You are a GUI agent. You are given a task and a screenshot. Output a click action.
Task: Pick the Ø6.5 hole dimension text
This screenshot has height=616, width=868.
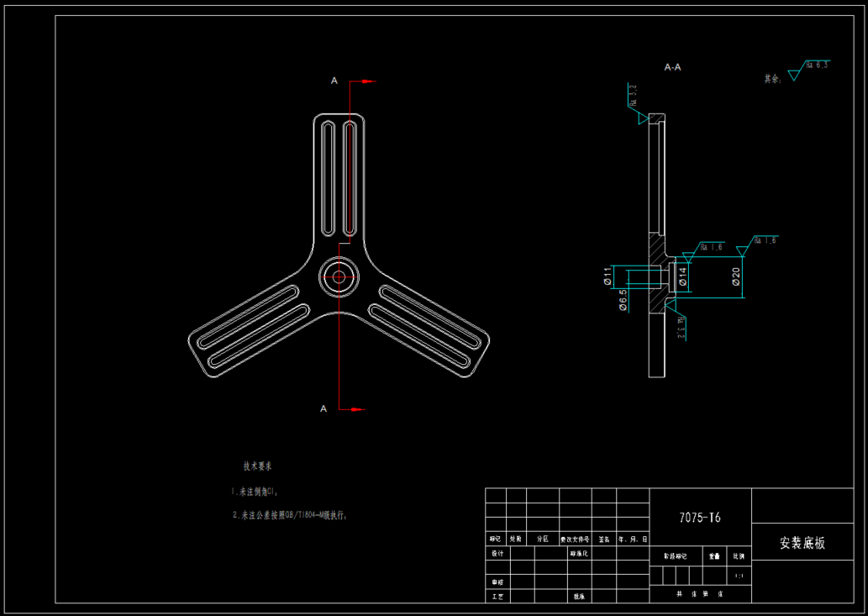coord(623,300)
